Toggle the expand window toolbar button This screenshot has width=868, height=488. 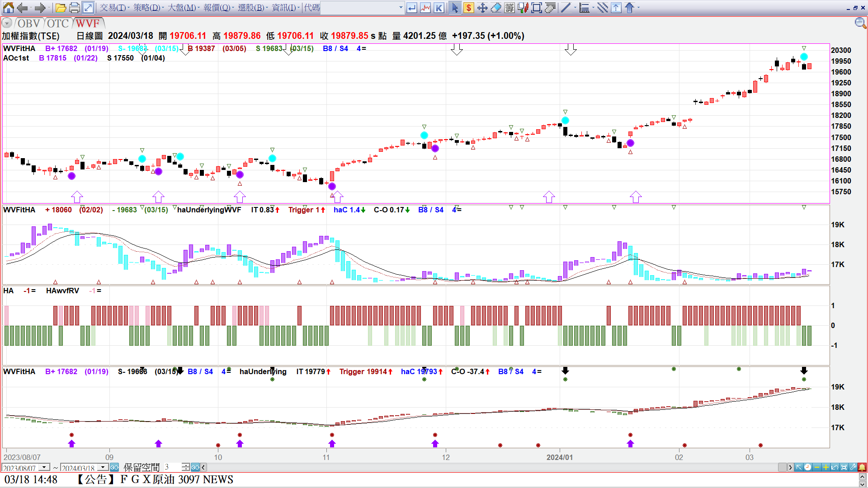coord(88,8)
